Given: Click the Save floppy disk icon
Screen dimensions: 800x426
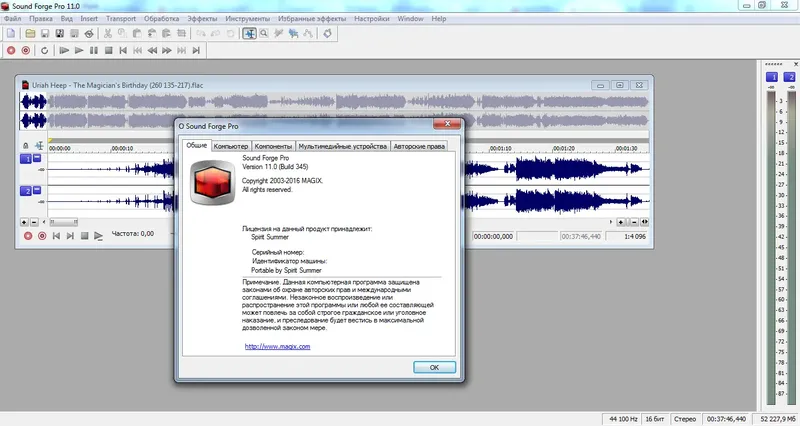Looking at the screenshot, I should [x=45, y=34].
